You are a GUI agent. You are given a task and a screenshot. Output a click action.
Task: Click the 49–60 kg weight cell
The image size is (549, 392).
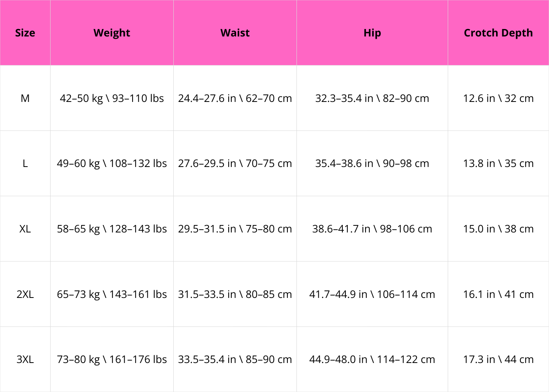pyautogui.click(x=112, y=163)
